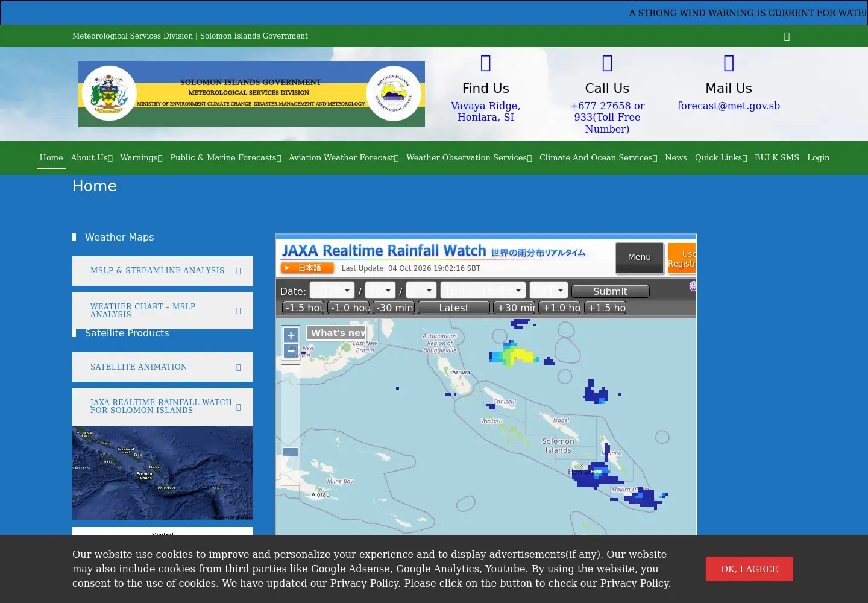Click the forecast@met.gov.sb email link
Viewport: 868px width, 603px height.
[x=729, y=106]
